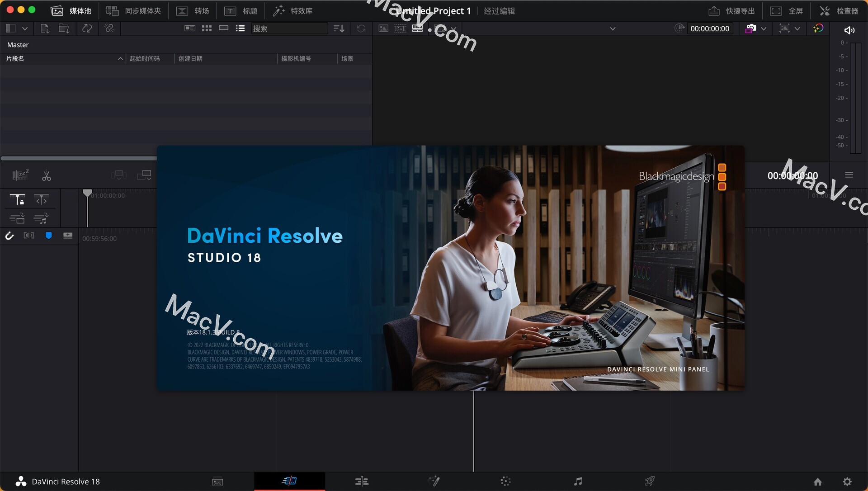The image size is (868, 491).
Task: Click the add track icon
Action: tap(68, 236)
